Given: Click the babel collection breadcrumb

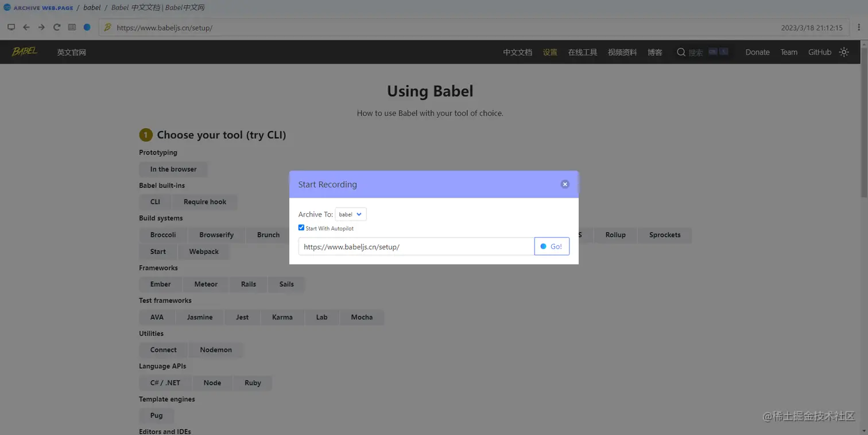Looking at the screenshot, I should (x=92, y=8).
